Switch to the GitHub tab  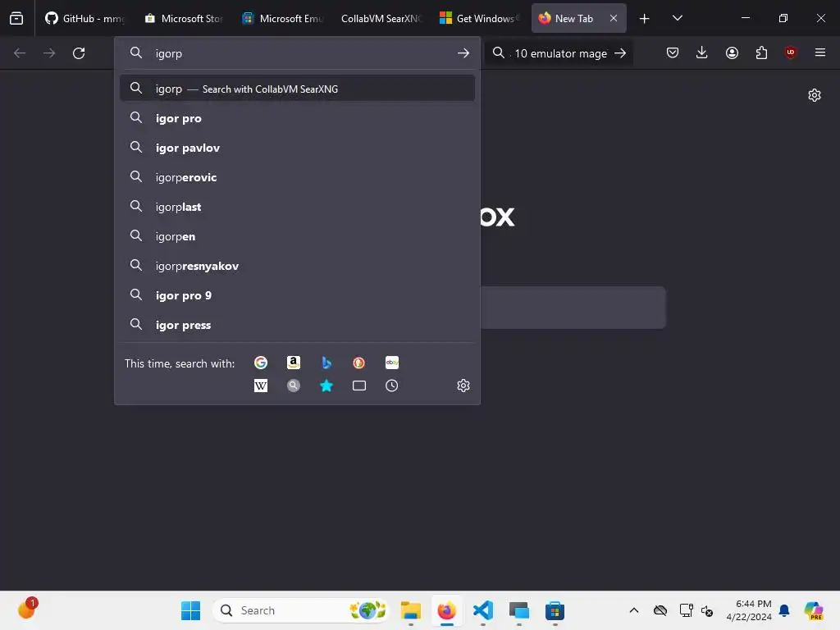85,18
